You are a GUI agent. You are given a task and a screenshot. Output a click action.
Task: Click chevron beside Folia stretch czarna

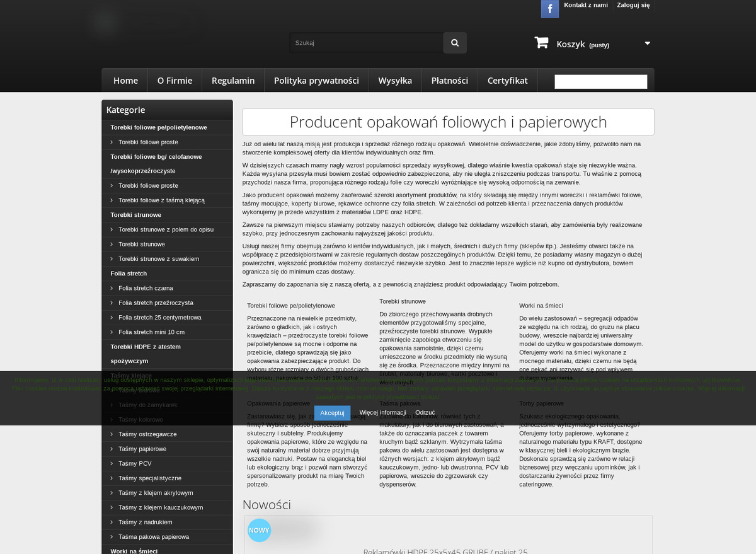tap(112, 288)
